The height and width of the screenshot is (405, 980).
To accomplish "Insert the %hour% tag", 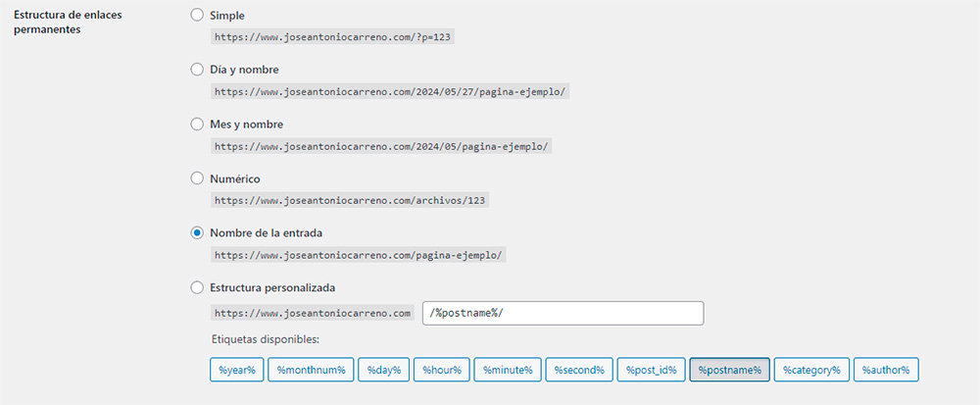I will pyautogui.click(x=441, y=370).
